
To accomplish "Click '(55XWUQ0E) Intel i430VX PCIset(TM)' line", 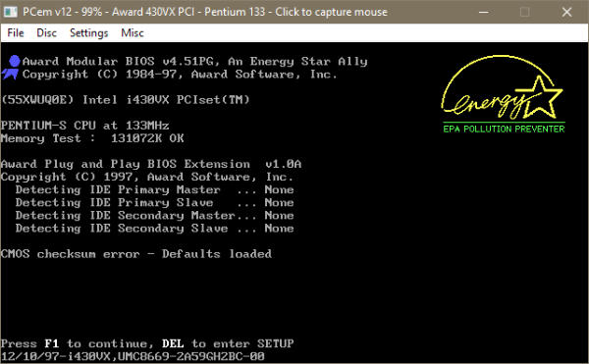I will click(126, 100).
